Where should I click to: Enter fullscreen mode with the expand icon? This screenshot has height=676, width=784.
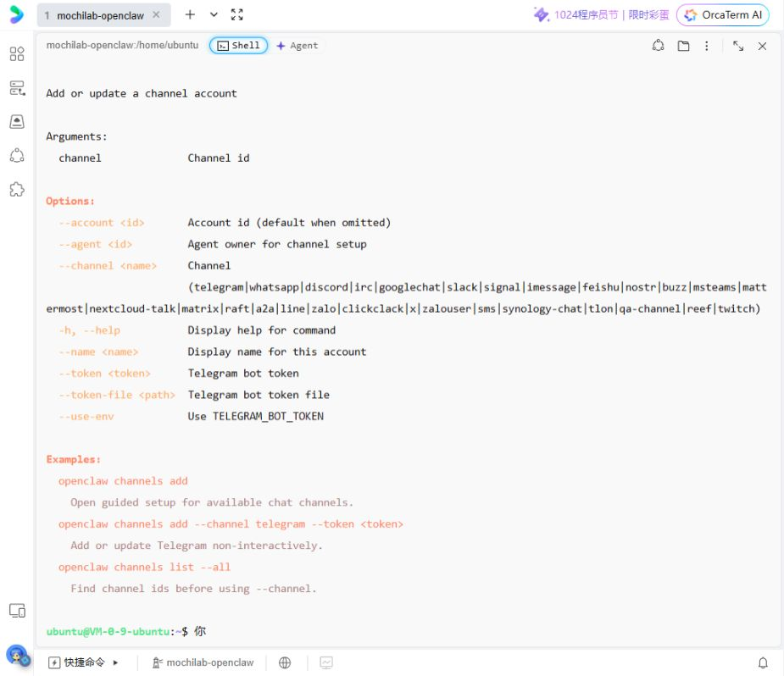pos(237,14)
